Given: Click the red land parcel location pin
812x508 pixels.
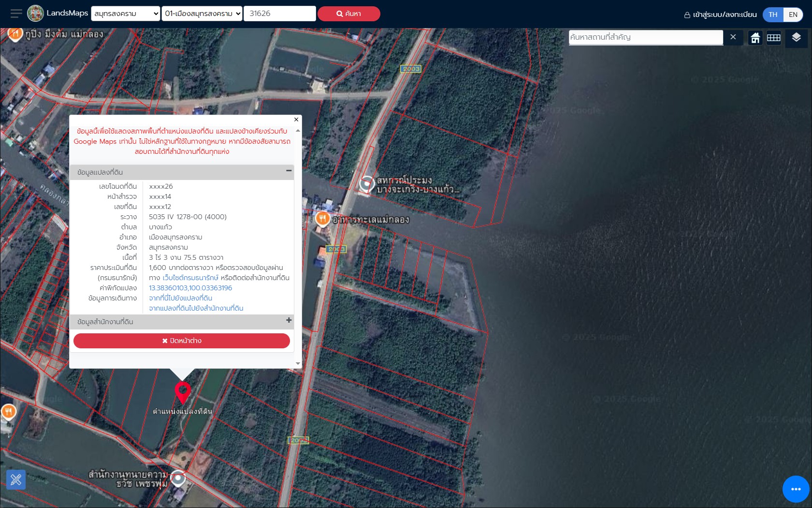Looking at the screenshot, I should [x=183, y=391].
